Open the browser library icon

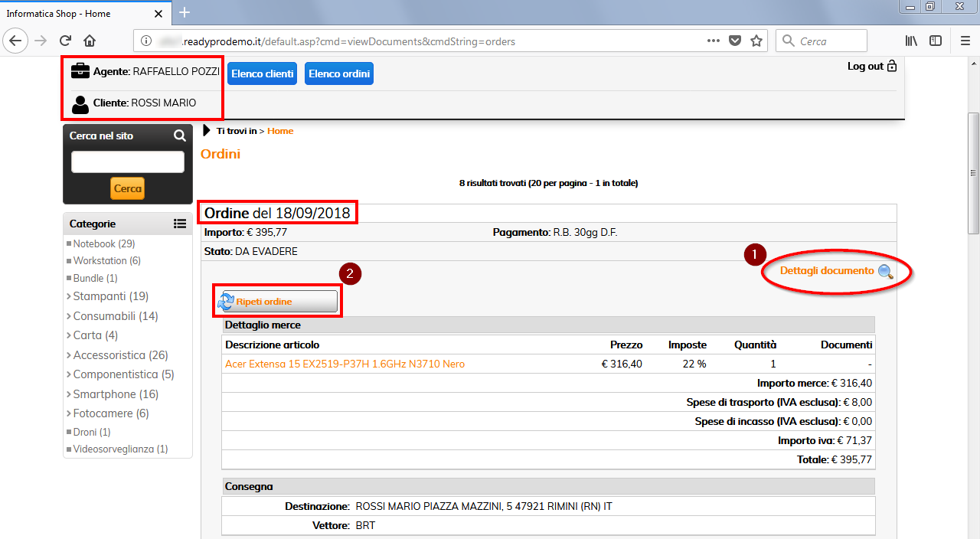[x=911, y=41]
